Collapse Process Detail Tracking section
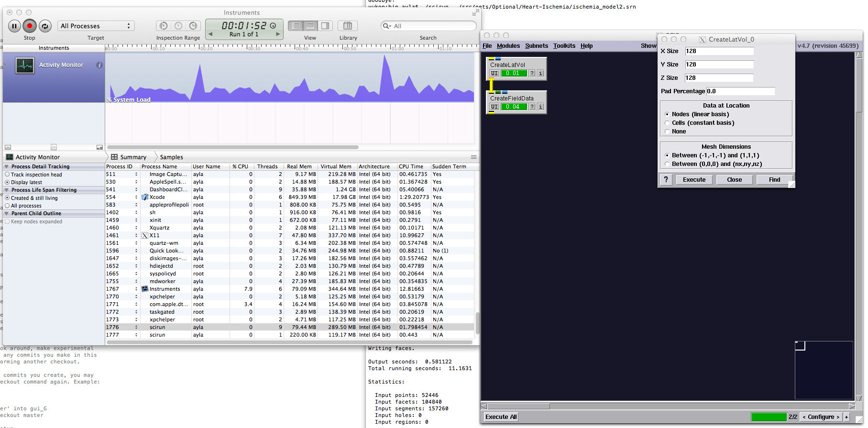The image size is (868, 428). [x=7, y=166]
